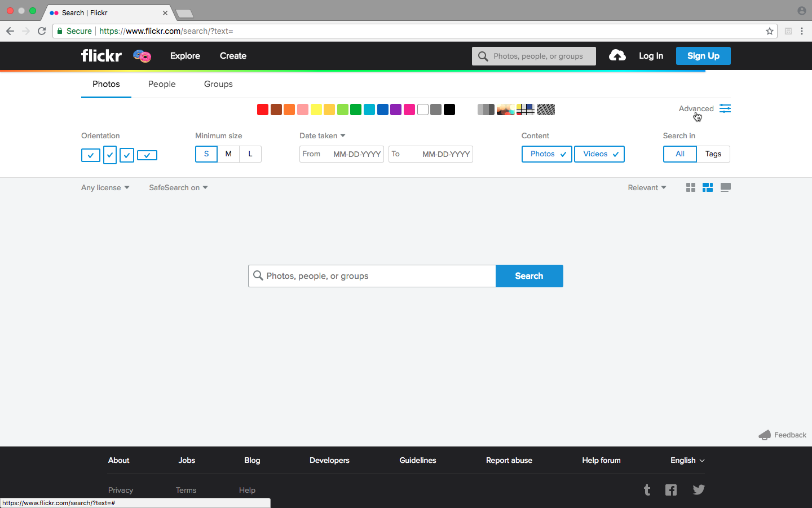The width and height of the screenshot is (812, 508).
Task: Switch to the People tab
Action: pyautogui.click(x=162, y=84)
